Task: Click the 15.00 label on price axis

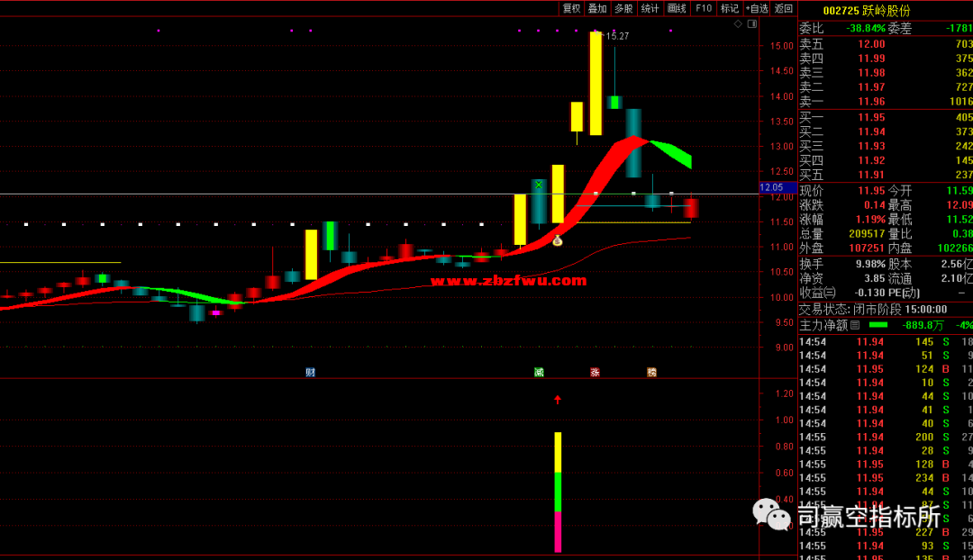Action: [781, 46]
